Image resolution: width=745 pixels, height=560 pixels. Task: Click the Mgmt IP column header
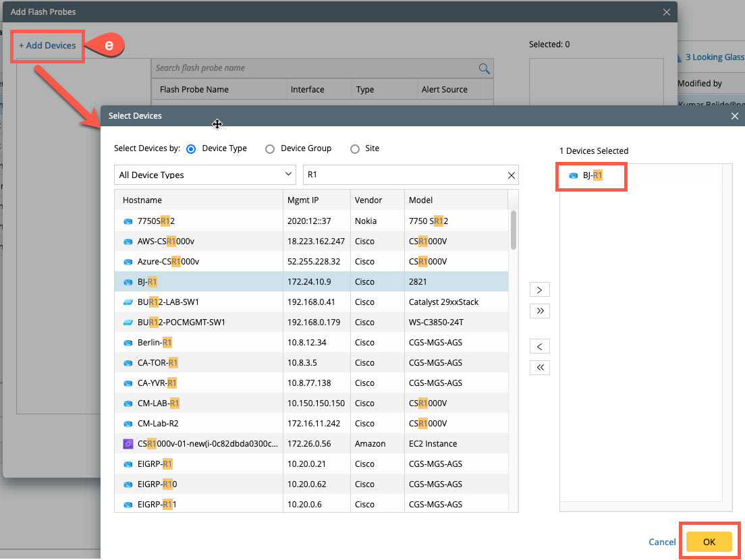tap(303, 200)
